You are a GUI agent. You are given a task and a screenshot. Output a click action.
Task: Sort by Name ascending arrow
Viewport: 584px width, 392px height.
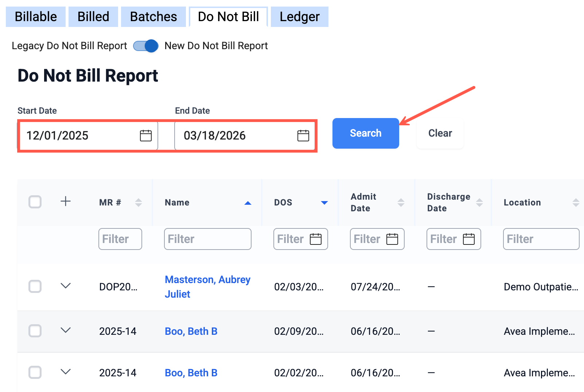click(248, 203)
